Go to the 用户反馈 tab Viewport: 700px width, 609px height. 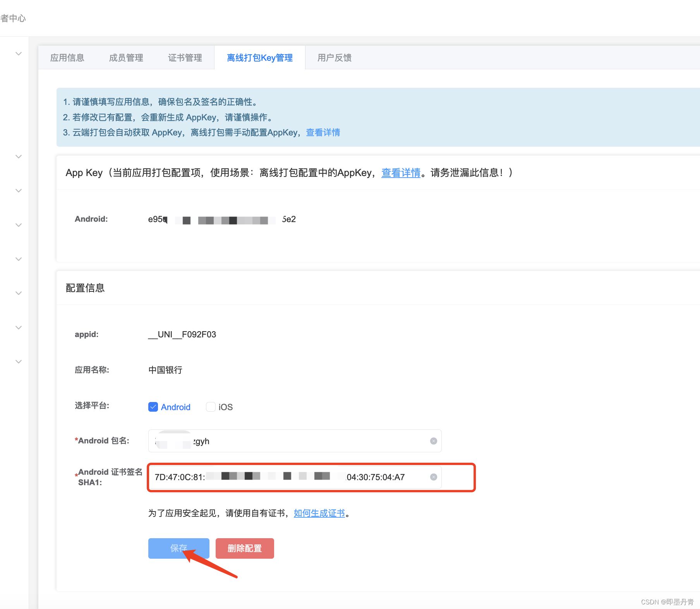(335, 58)
